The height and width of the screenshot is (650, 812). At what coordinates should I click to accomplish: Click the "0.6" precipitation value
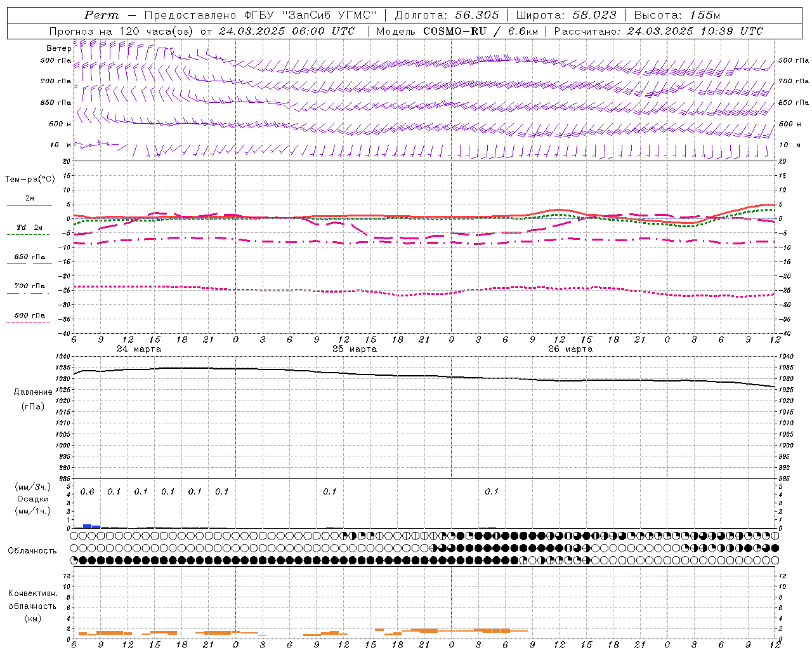point(88,492)
